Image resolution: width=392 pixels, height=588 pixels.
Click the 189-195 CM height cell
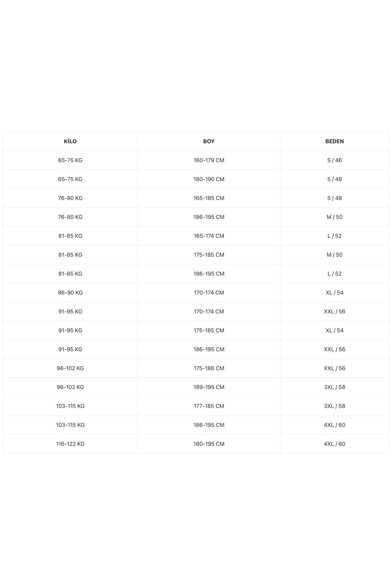coord(209,387)
